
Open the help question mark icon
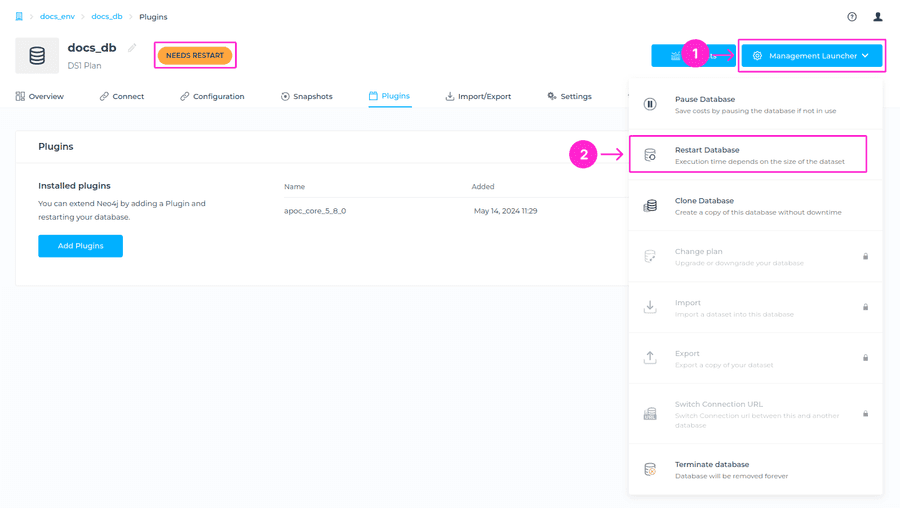(x=852, y=17)
